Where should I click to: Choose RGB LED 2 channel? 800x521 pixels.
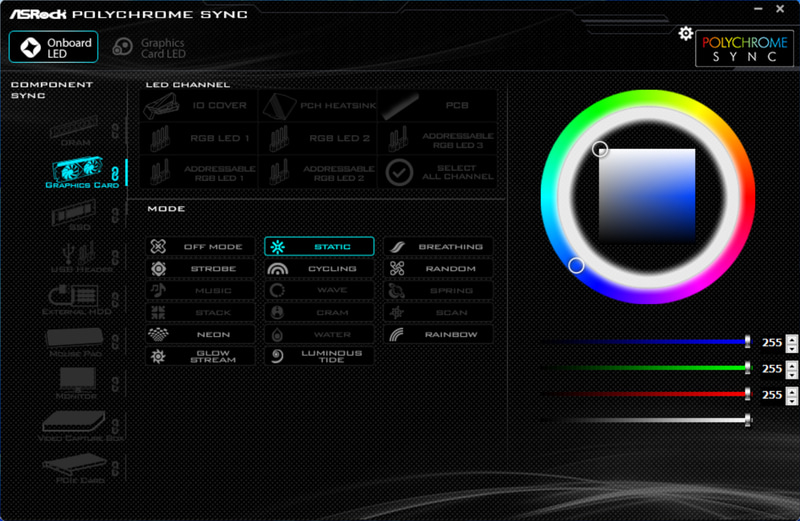tap(318, 139)
